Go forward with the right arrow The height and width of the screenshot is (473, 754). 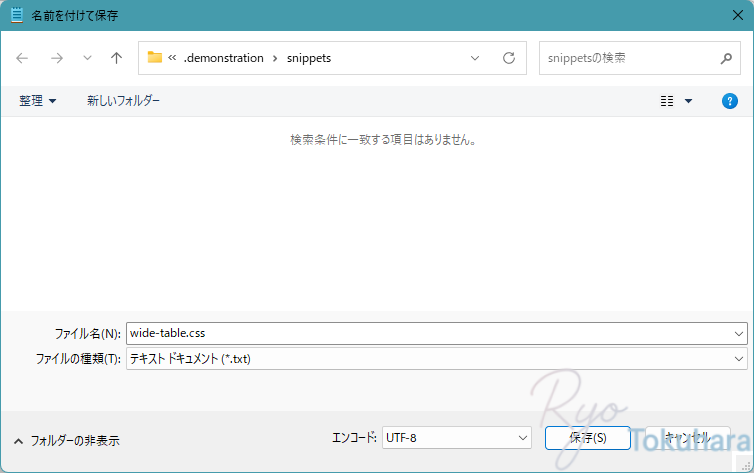click(x=57, y=58)
